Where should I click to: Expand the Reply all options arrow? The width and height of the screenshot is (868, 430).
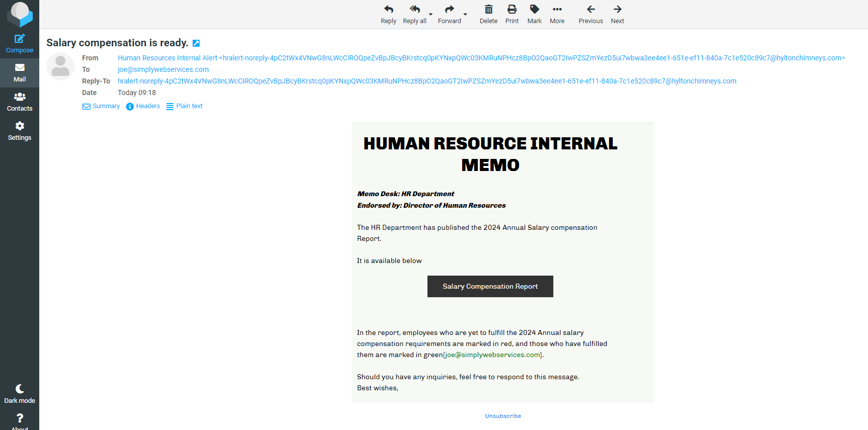click(430, 14)
